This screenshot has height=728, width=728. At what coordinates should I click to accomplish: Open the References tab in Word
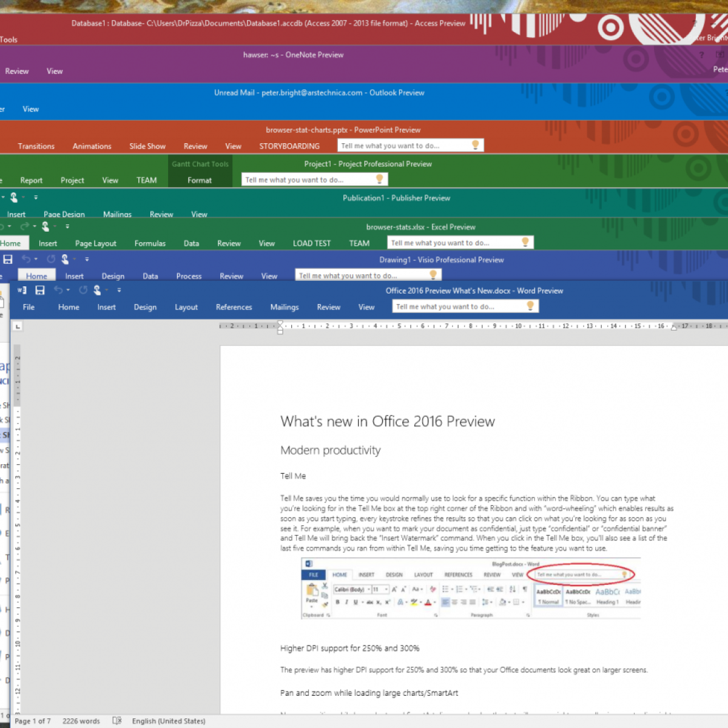click(234, 307)
